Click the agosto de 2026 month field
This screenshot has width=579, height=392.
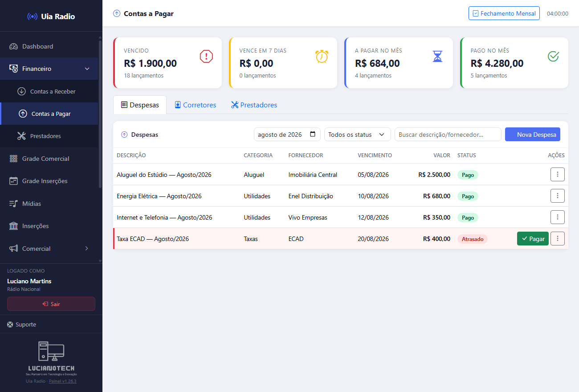[287, 135]
